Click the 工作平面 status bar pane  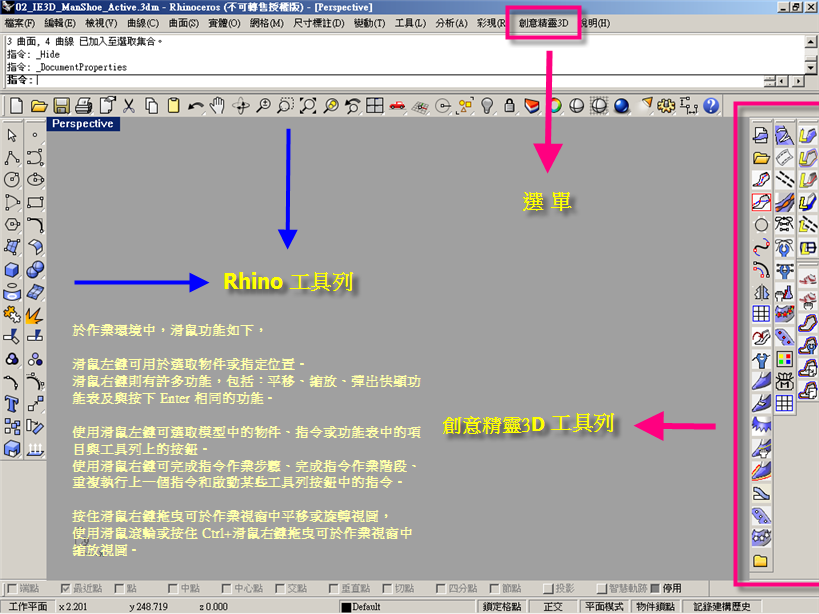coord(28,607)
